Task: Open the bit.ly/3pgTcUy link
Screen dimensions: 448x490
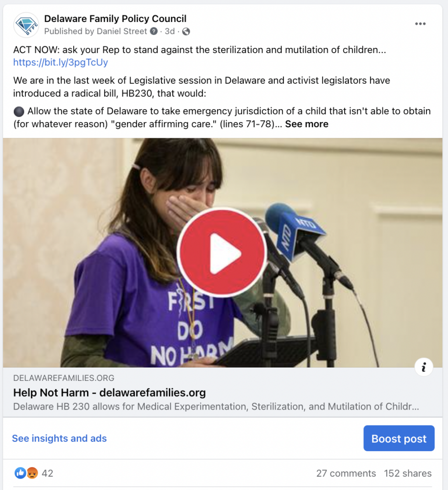Action: [61, 63]
